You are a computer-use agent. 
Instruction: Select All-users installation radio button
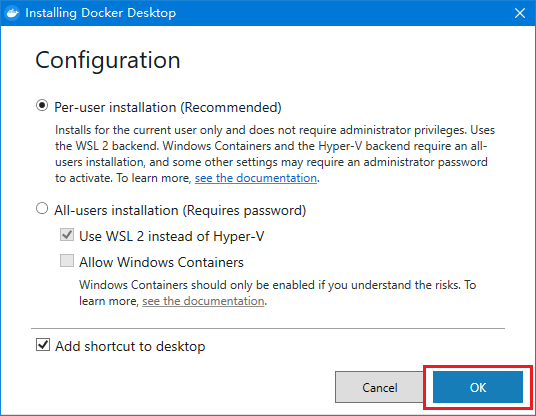(42, 208)
